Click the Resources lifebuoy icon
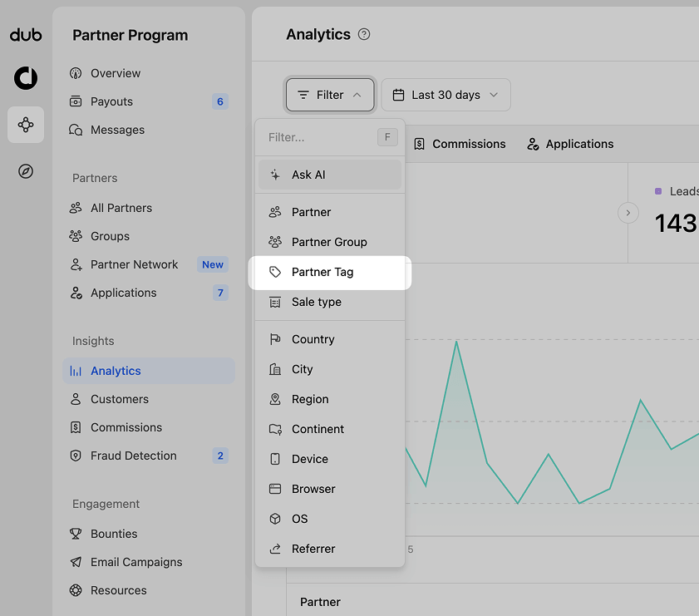 (x=76, y=590)
